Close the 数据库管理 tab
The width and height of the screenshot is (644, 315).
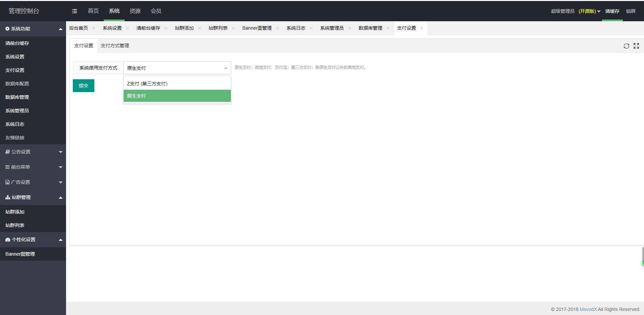tap(388, 28)
